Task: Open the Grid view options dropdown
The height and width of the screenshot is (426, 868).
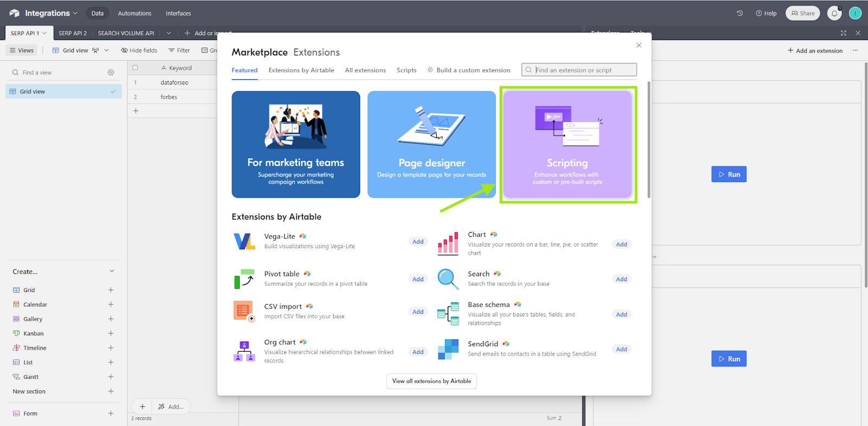Action: coord(106,50)
